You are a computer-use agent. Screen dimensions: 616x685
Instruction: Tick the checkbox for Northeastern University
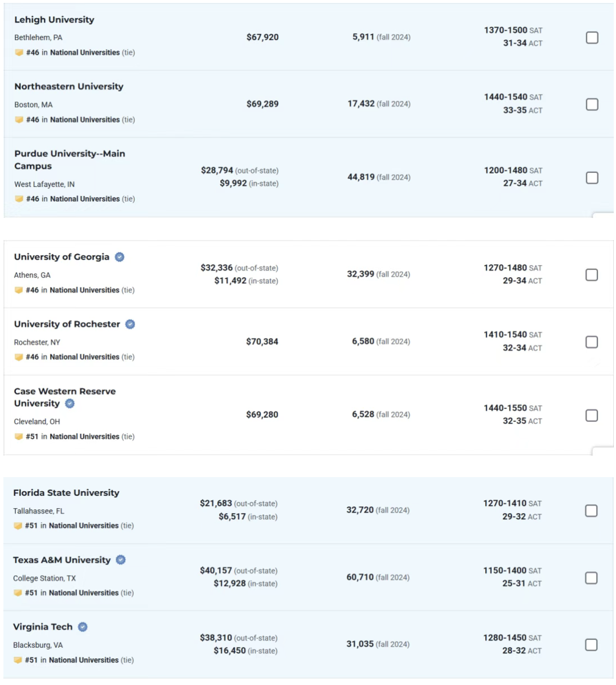592,104
